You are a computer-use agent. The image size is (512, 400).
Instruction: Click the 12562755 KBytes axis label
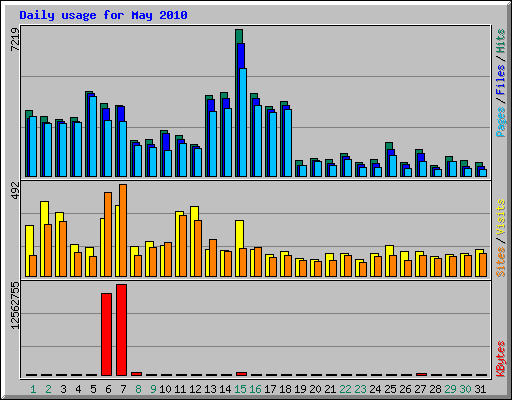pos(15,305)
